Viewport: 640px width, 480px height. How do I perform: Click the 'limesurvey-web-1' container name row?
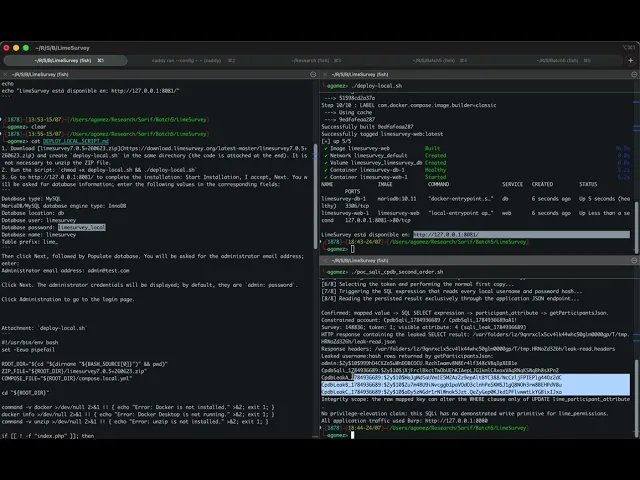tap(345, 213)
